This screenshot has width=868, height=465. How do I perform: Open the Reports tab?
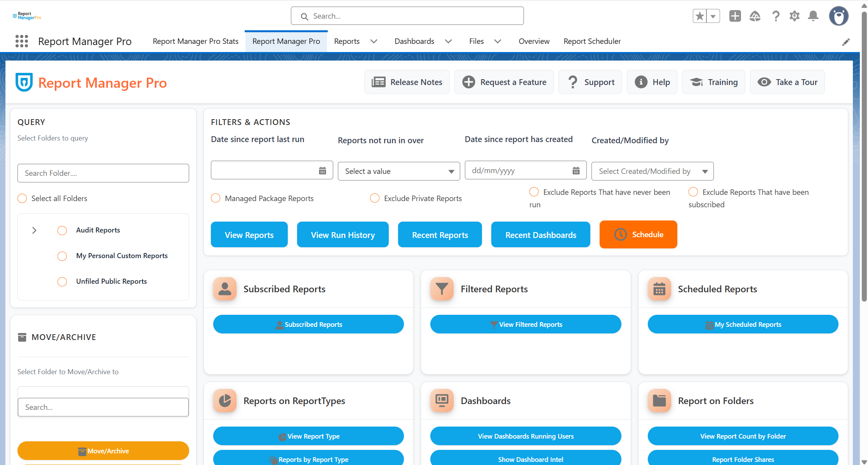[347, 41]
